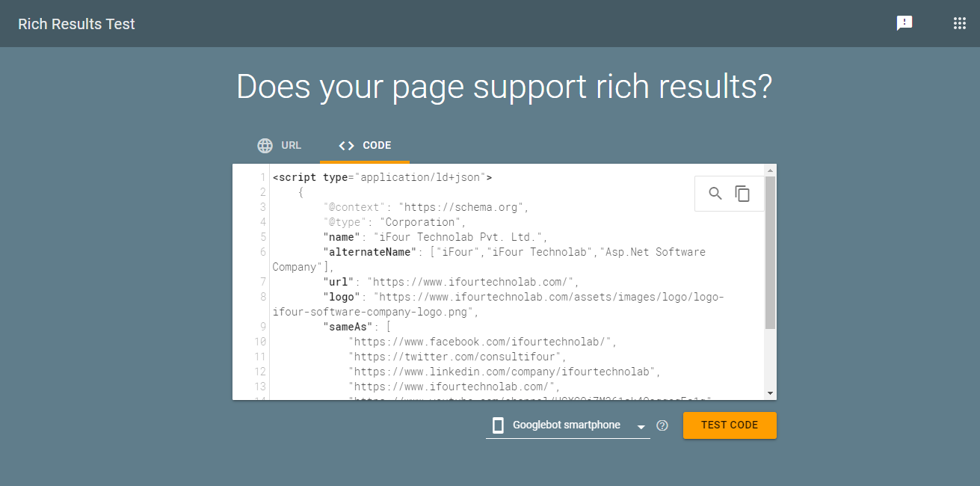Image resolution: width=980 pixels, height=486 pixels.
Task: Click the "sameAs" key
Action: [348, 327]
